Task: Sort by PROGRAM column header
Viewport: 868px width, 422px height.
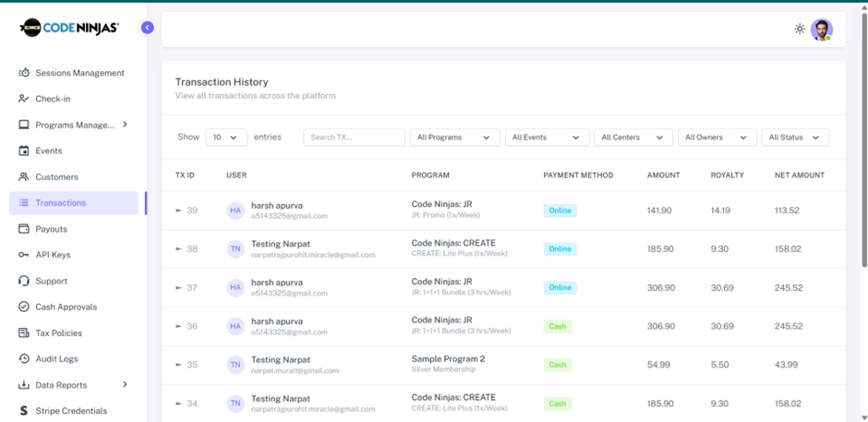Action: pyautogui.click(x=430, y=175)
